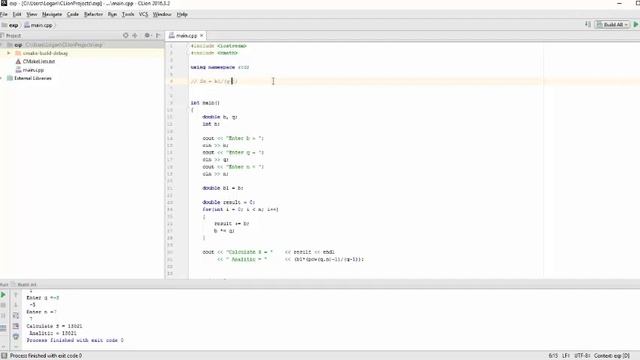The height and width of the screenshot is (360, 640).
Task: Hide the Project panel with hide icon
Action: coord(158,36)
